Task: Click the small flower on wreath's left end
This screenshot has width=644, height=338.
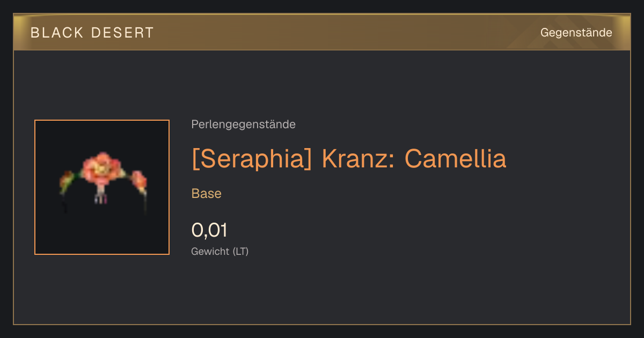Action: 67,181
